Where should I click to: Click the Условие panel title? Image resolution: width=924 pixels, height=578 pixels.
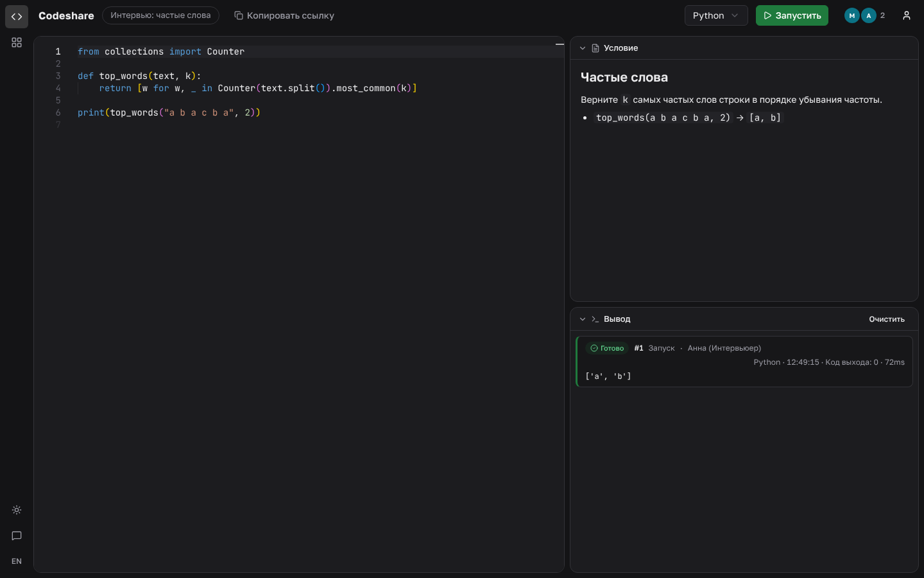[x=620, y=48]
